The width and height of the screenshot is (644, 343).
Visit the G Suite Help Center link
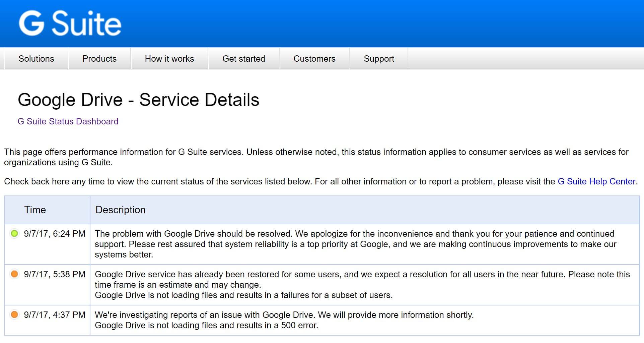pos(596,181)
